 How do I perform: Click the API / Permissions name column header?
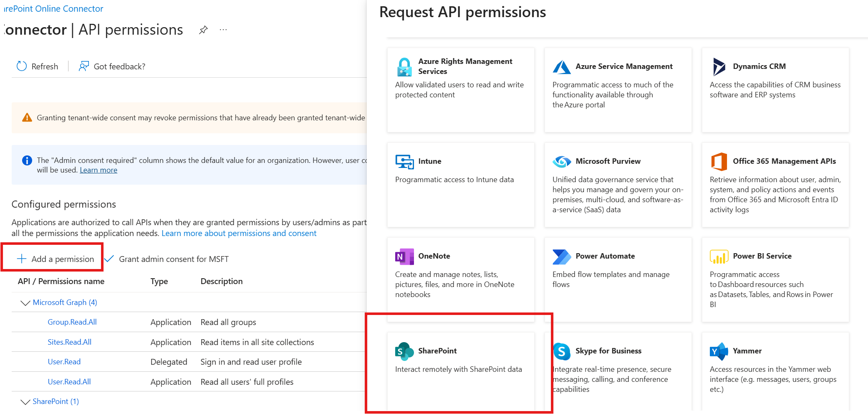pyautogui.click(x=61, y=281)
